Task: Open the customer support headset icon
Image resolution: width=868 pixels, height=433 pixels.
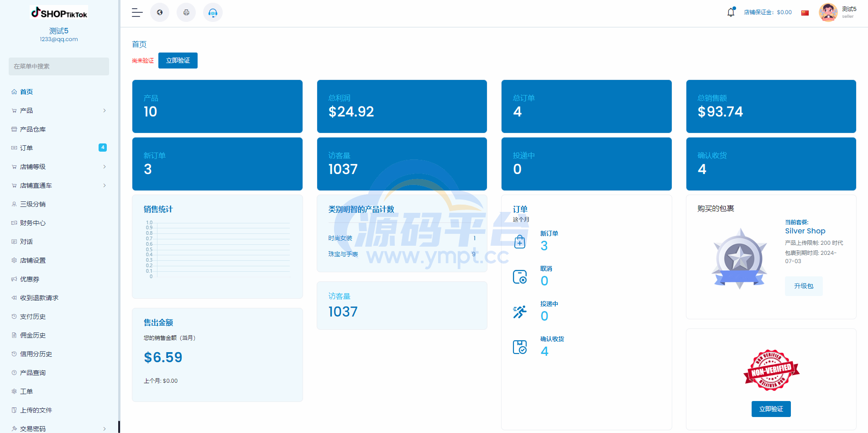Action: click(x=213, y=13)
